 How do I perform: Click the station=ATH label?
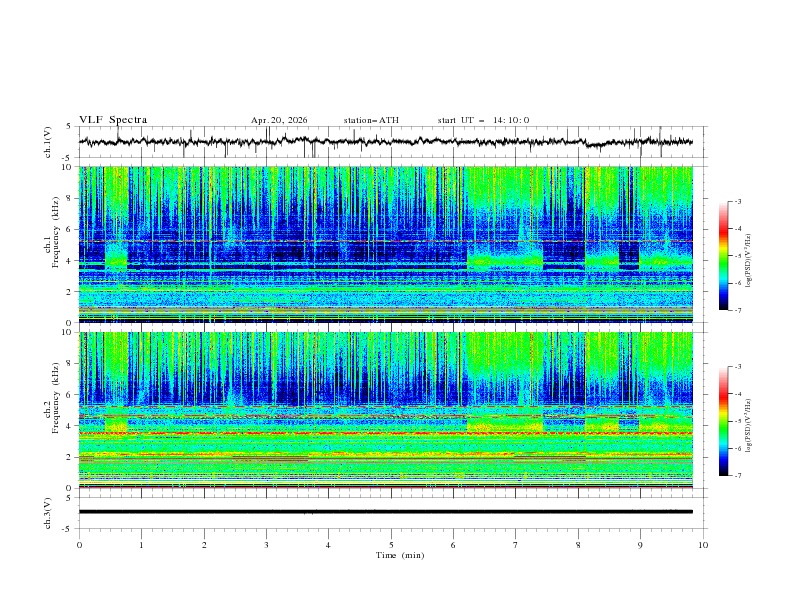coord(371,120)
